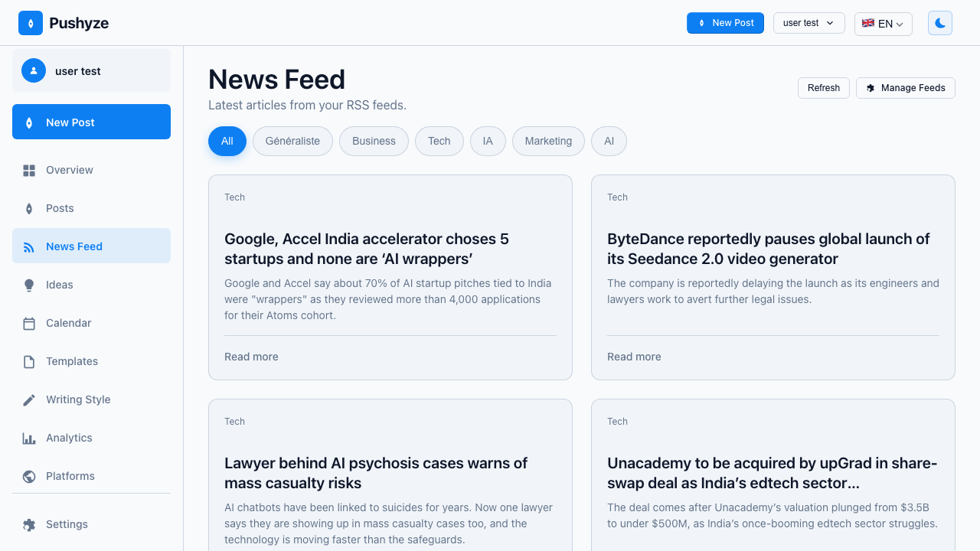The height and width of the screenshot is (551, 980).
Task: Open Overview grid icon in sidebar
Action: [x=29, y=170]
